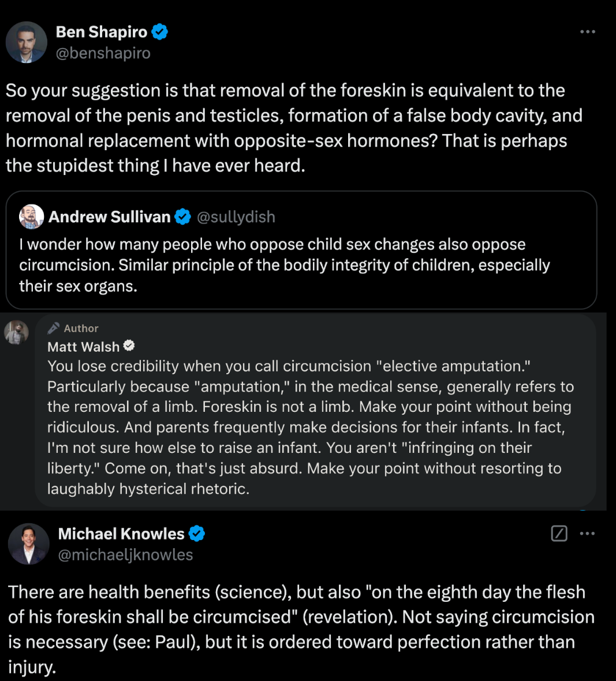Open more options menu on Knowles' tweet
Image resolution: width=616 pixels, height=681 pixels.
point(587,533)
